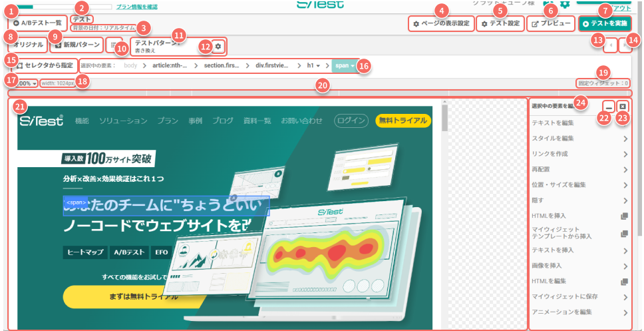Go back to the A/Bテスト一覧 list
The image size is (644, 331).
pos(38,23)
